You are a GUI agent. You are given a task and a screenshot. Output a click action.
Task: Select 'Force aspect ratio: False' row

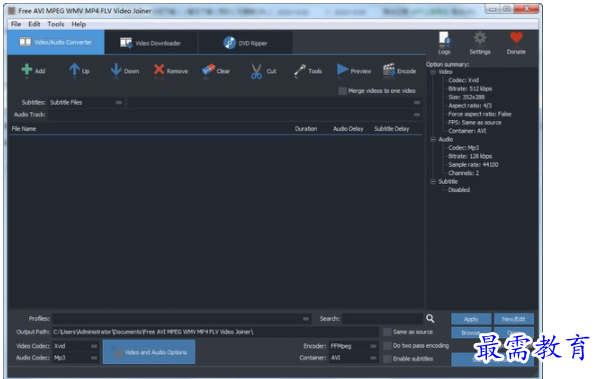[480, 114]
